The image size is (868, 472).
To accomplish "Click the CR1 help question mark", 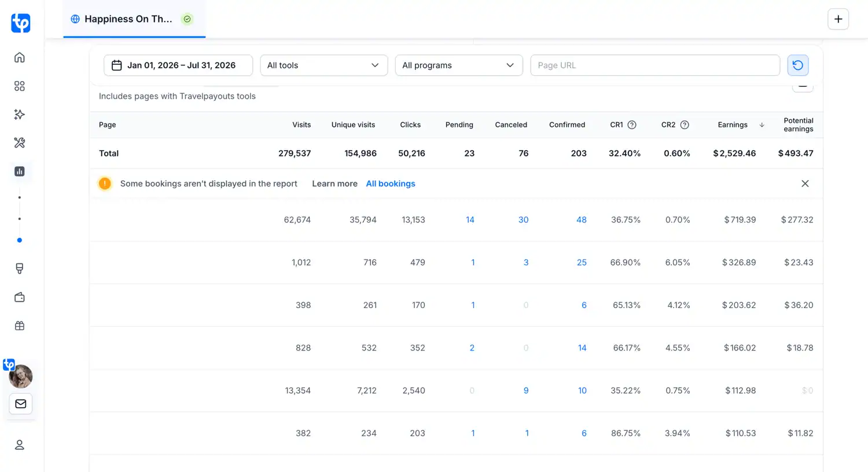I will tap(632, 125).
